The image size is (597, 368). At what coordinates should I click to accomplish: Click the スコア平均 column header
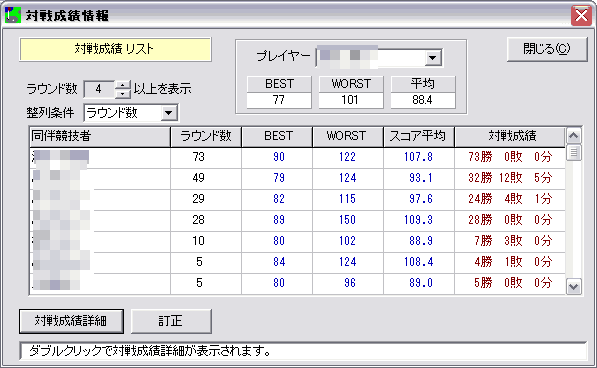419,137
